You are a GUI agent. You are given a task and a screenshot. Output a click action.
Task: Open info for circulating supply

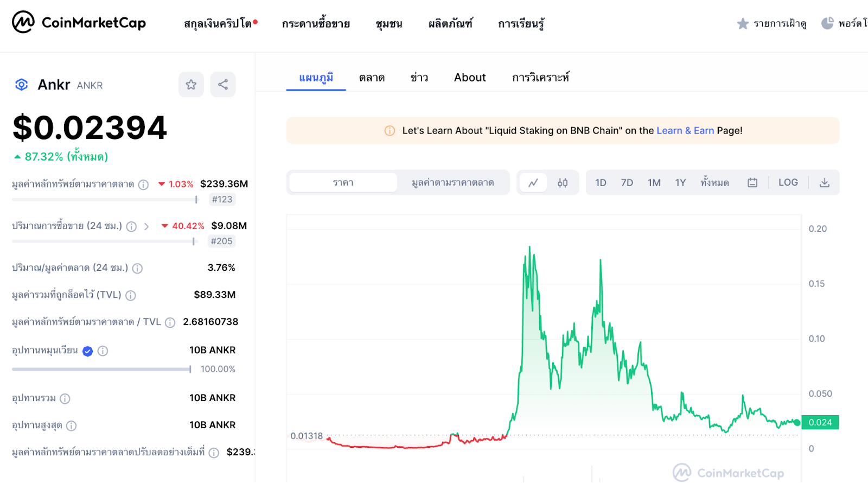(103, 351)
